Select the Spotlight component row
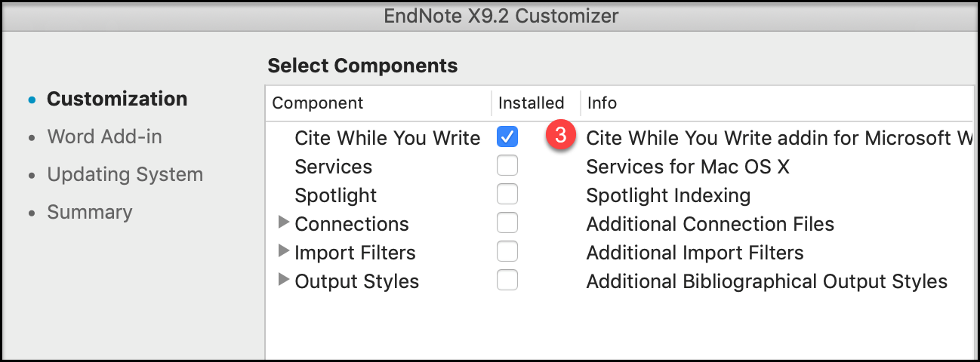 pos(335,195)
